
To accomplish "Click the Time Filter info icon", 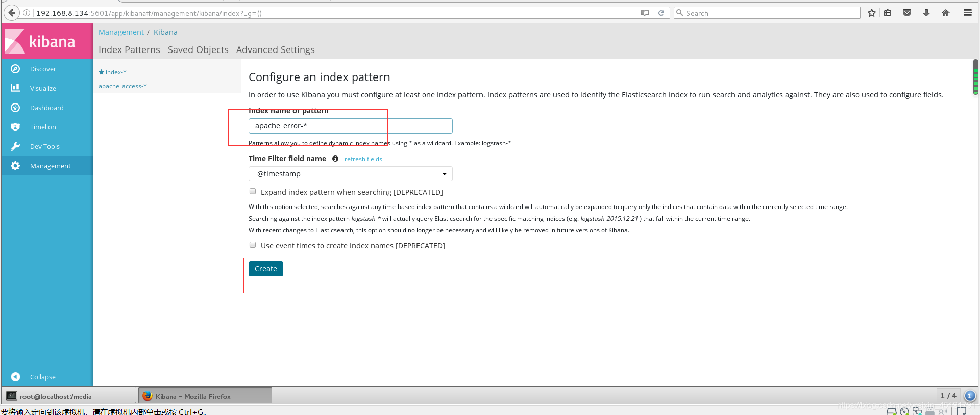I will (x=335, y=159).
